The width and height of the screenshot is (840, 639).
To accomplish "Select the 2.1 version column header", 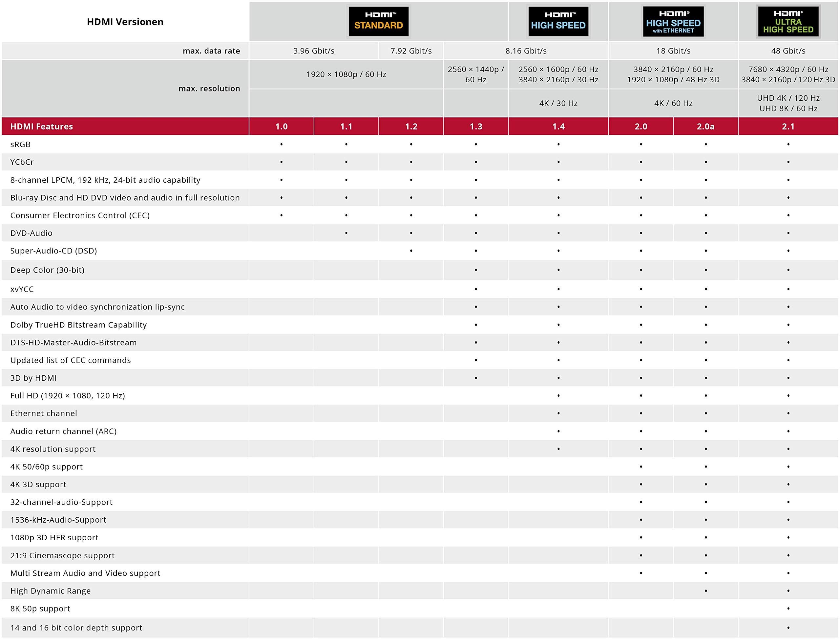I will pyautogui.click(x=788, y=126).
